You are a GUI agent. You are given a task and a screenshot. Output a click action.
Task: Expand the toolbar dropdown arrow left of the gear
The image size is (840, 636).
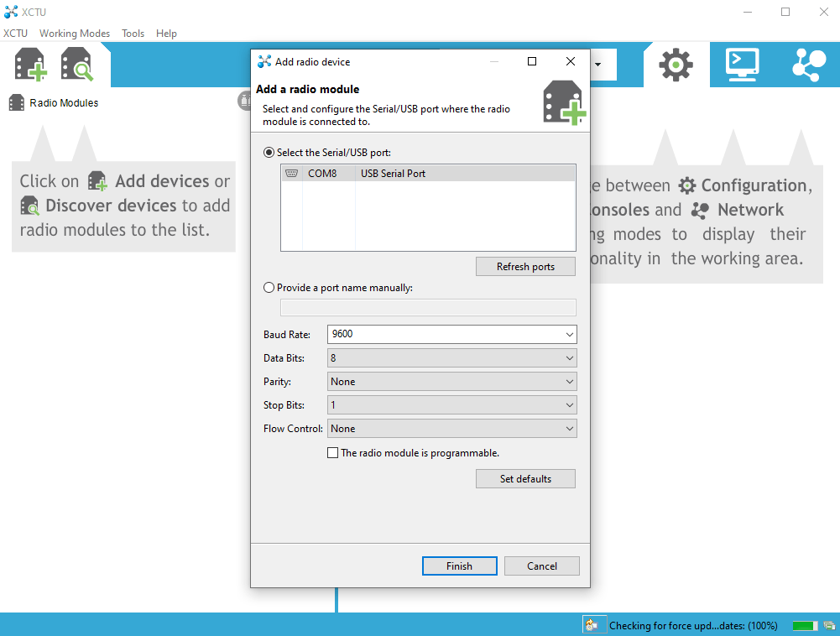pos(597,65)
